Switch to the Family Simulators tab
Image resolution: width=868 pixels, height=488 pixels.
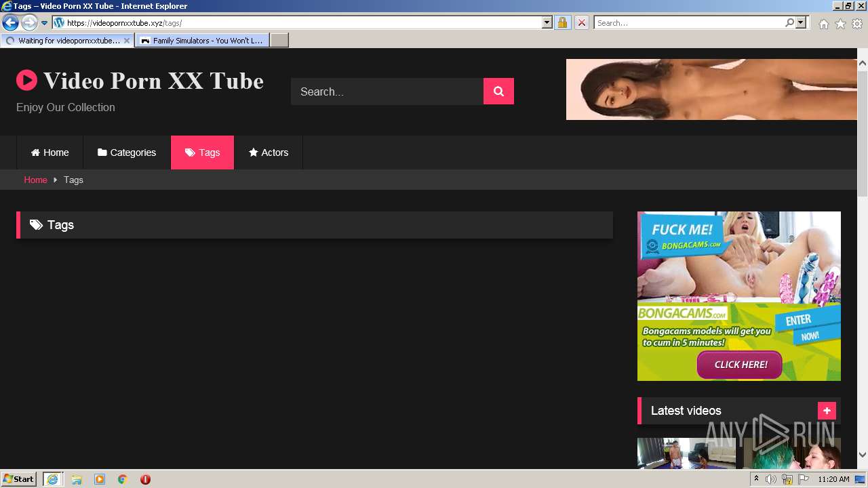(x=202, y=41)
